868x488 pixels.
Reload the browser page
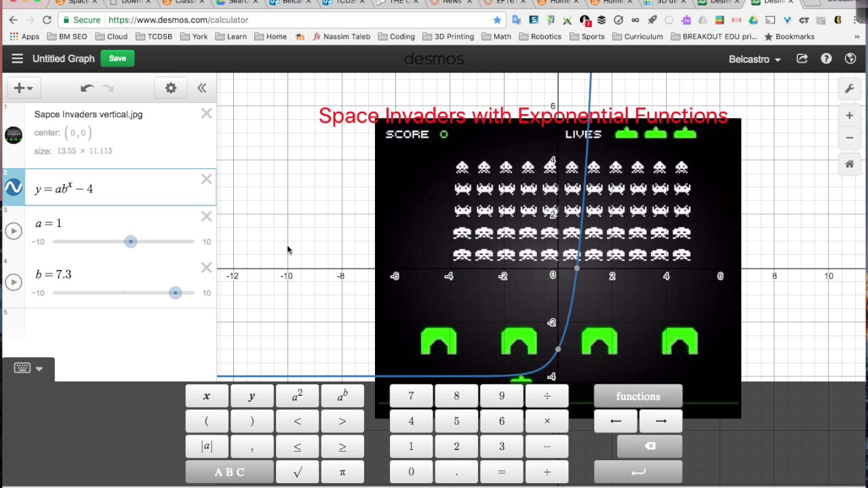click(46, 20)
